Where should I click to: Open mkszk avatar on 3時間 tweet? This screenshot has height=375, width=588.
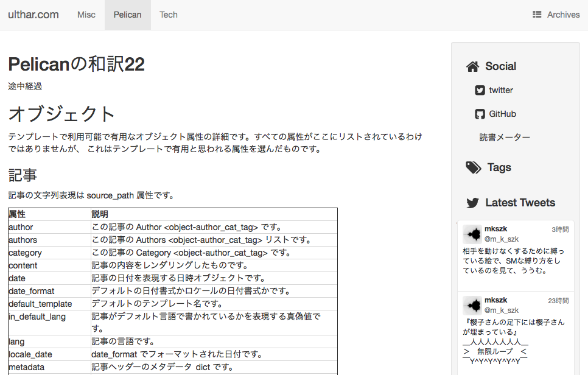(472, 234)
